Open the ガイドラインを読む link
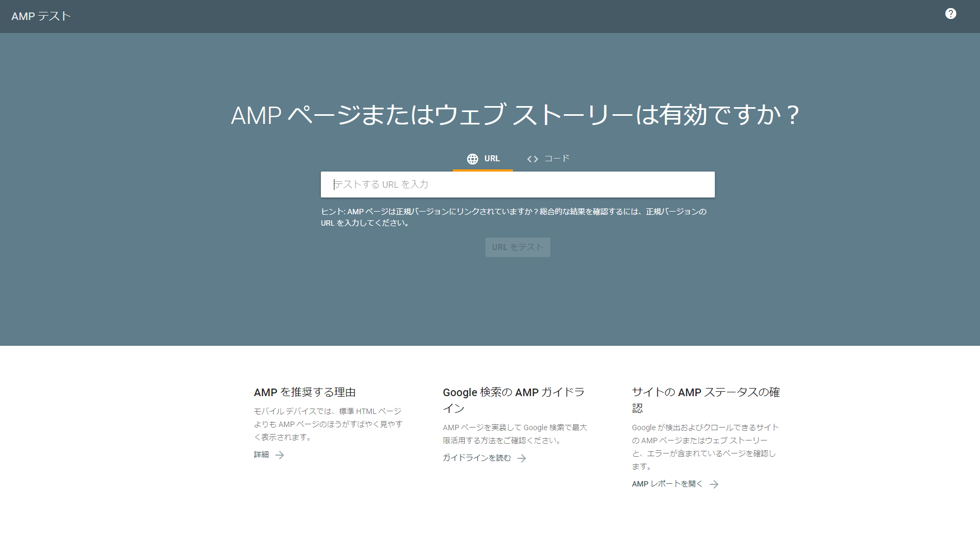The width and height of the screenshot is (980, 539). tap(477, 458)
